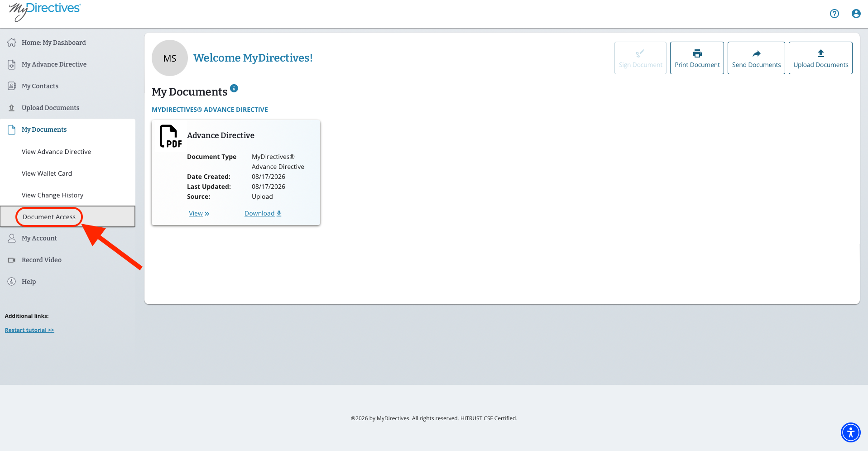Click the My Account person icon
This screenshot has height=451, width=868.
12,238
